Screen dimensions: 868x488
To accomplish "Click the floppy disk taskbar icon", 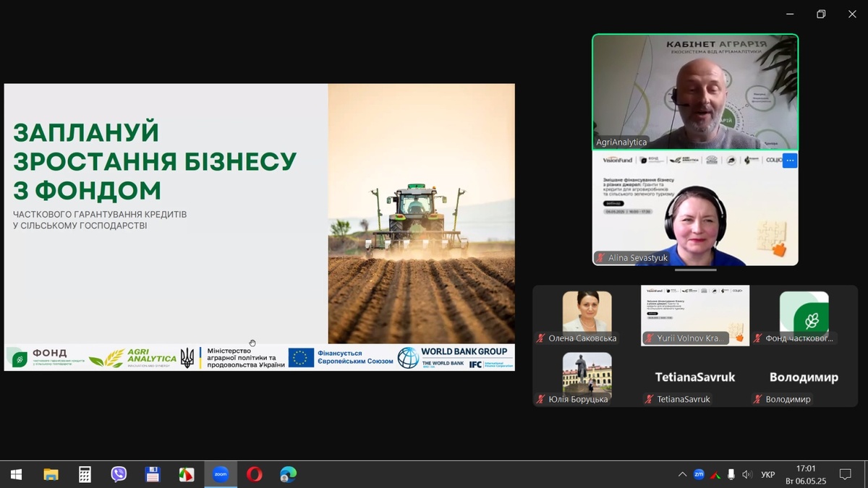I will (x=153, y=474).
